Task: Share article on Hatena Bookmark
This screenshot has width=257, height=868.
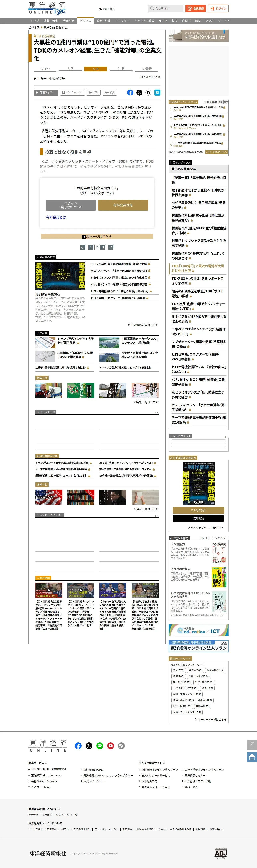Action: (x=157, y=93)
